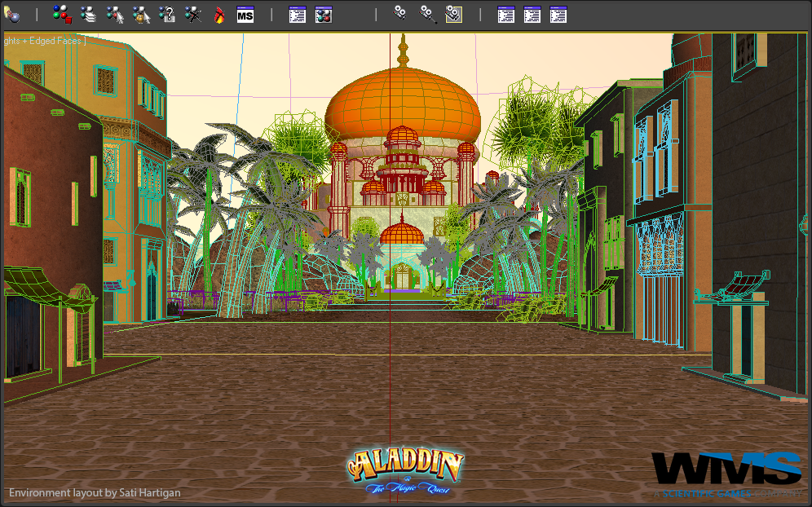Click the spheres icon marked with a black X
This screenshot has width=812, height=507.
click(x=192, y=15)
